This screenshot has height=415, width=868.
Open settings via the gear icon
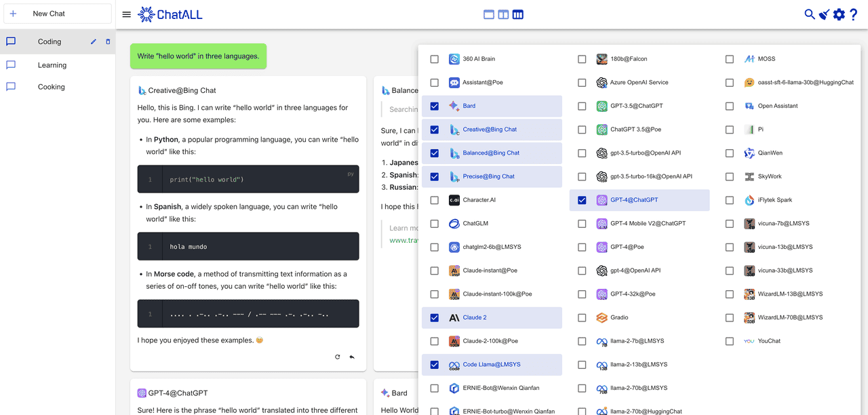tap(839, 14)
